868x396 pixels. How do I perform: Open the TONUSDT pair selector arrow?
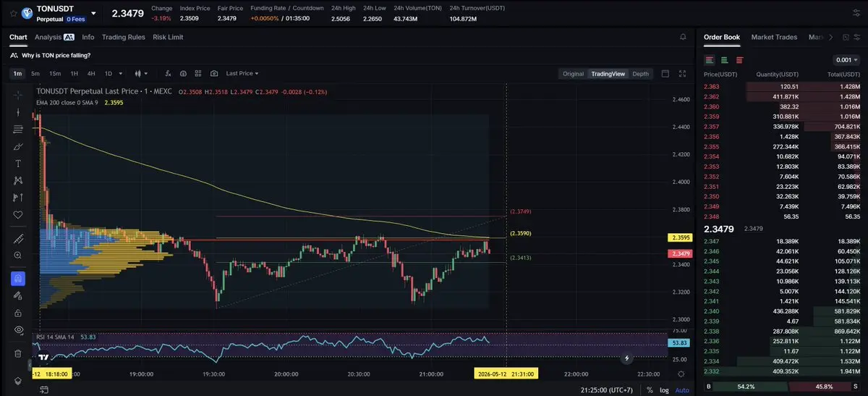tap(93, 13)
